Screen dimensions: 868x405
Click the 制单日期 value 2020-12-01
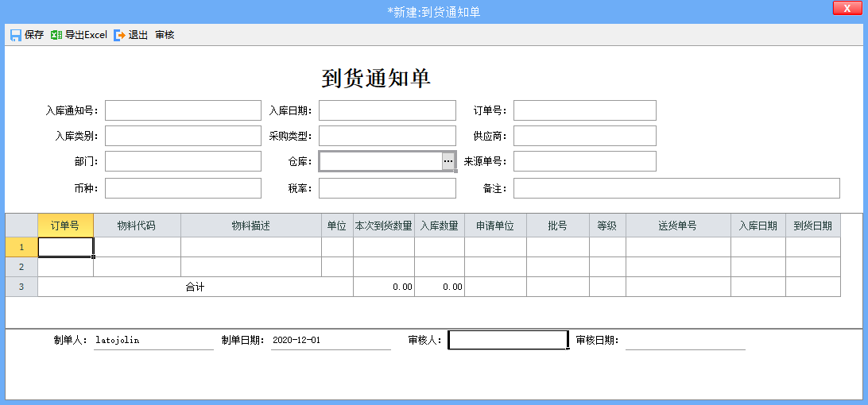296,340
